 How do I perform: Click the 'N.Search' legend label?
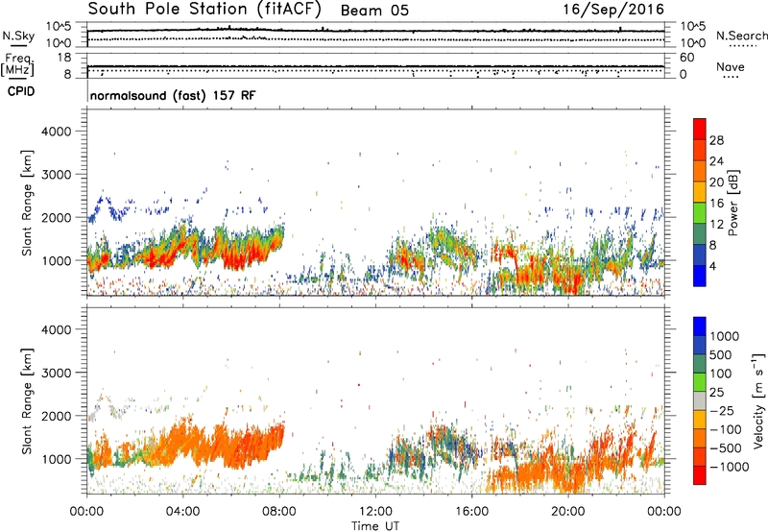click(x=741, y=36)
